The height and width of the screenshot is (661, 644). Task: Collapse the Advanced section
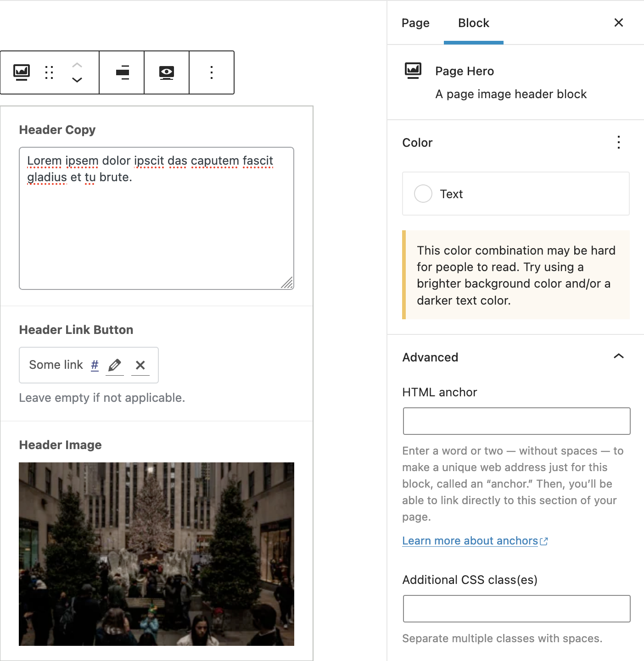pyautogui.click(x=619, y=356)
